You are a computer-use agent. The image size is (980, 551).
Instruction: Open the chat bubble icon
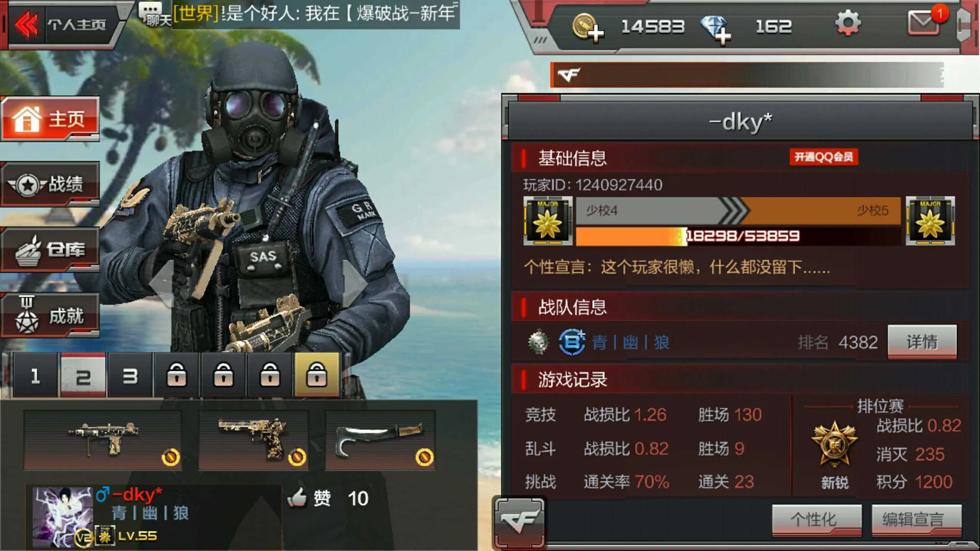pos(153,13)
